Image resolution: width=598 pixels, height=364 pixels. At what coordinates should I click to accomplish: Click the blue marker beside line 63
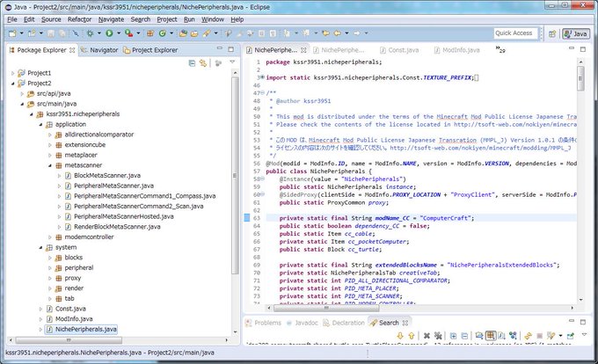(x=247, y=218)
